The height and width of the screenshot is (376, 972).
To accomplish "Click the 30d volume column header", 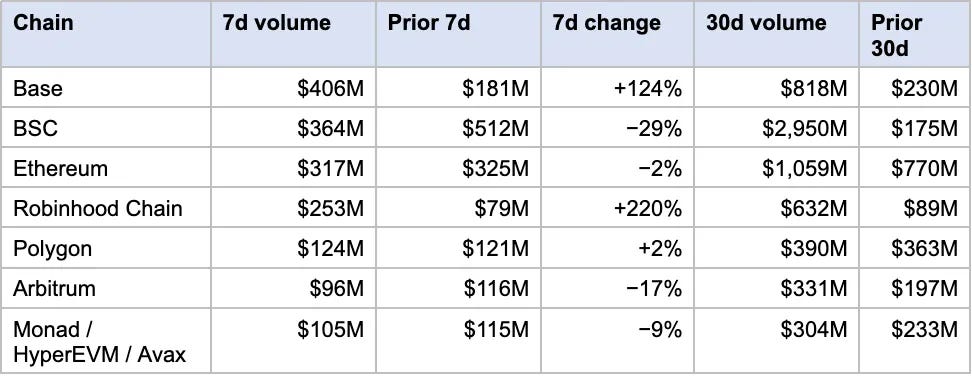I will tap(776, 34).
